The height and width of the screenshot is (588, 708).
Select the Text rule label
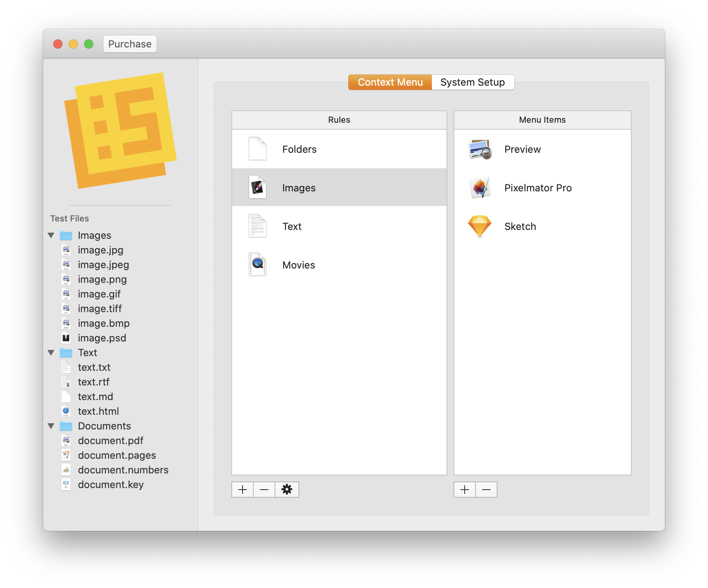[x=292, y=226]
